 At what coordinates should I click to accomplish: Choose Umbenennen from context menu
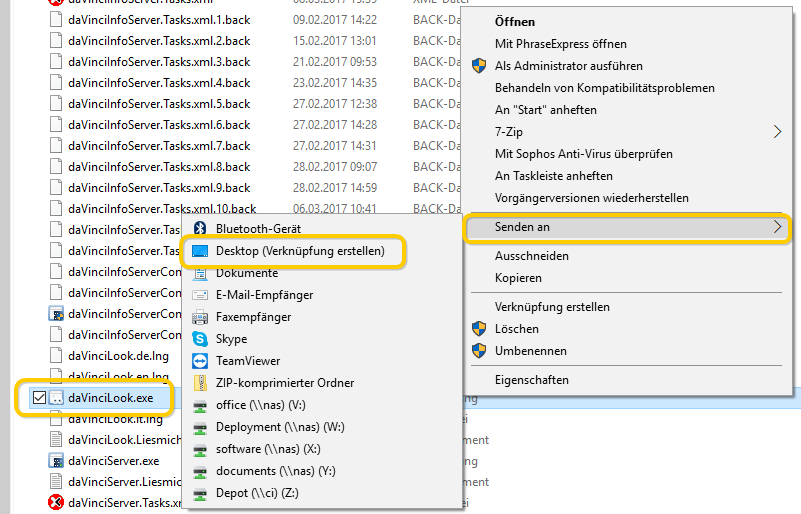(530, 351)
